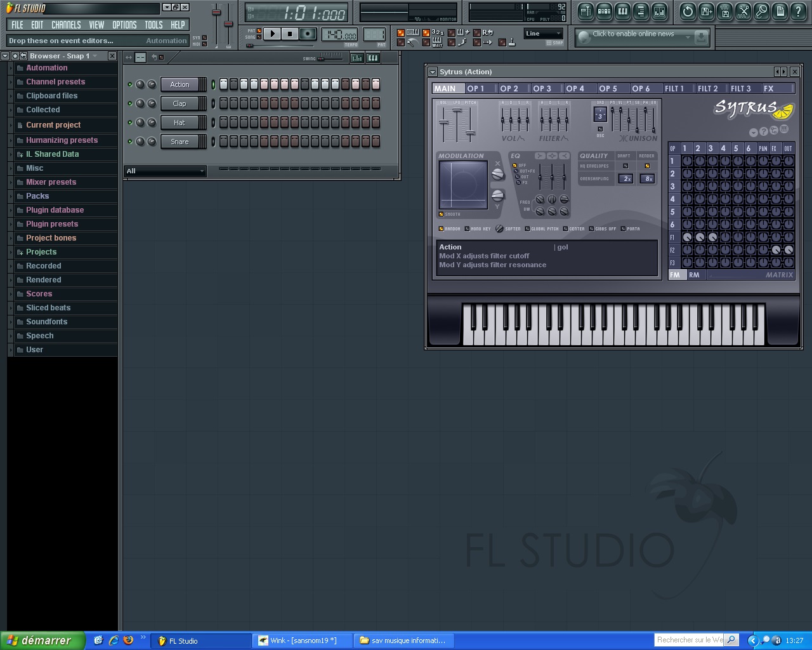
Task: Click the Play button in transport
Action: (x=272, y=34)
